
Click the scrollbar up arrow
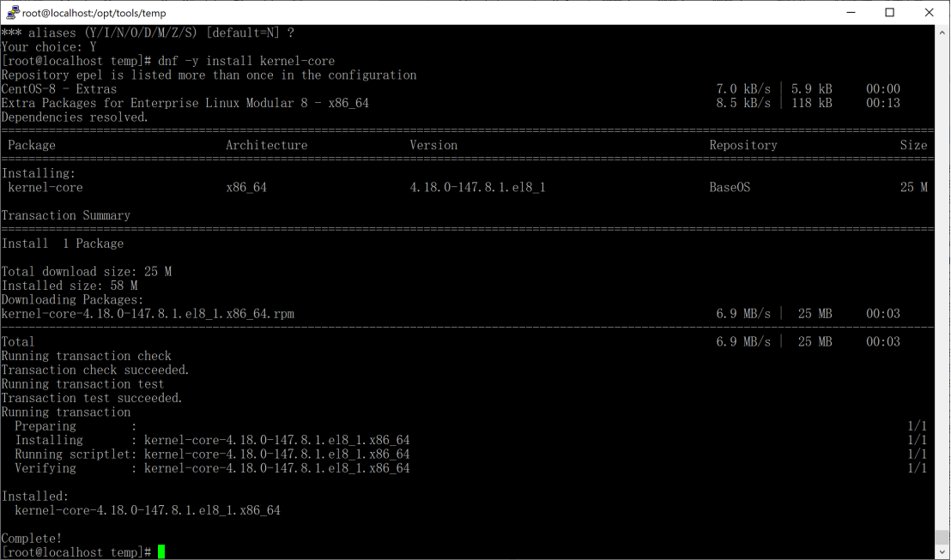tap(943, 33)
